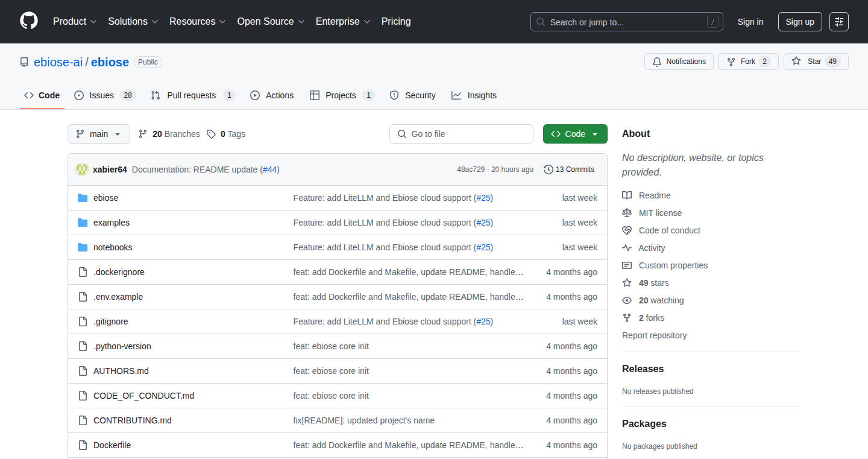Click the ebiose folder icon
This screenshot has height=459, width=868.
point(83,198)
